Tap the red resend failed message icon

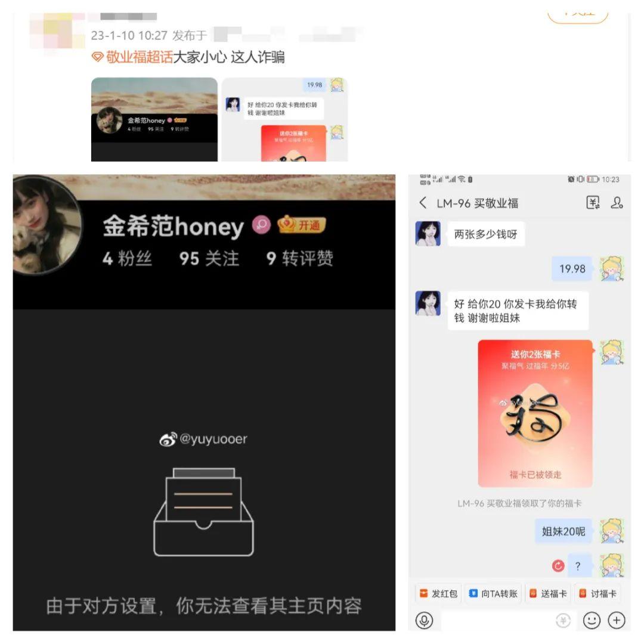click(x=558, y=566)
